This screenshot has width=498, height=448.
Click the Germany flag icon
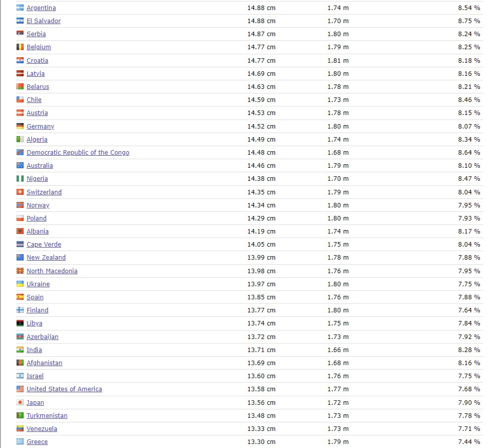click(x=20, y=126)
